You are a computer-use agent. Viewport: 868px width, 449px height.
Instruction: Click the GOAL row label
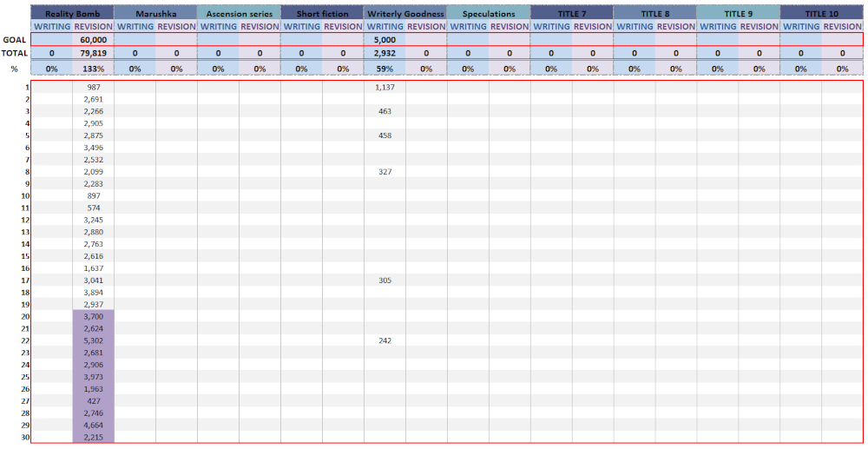[15, 40]
